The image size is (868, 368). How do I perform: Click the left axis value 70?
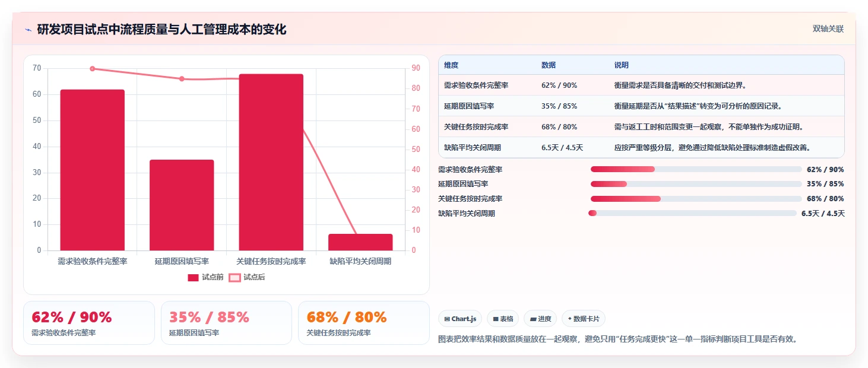click(37, 68)
